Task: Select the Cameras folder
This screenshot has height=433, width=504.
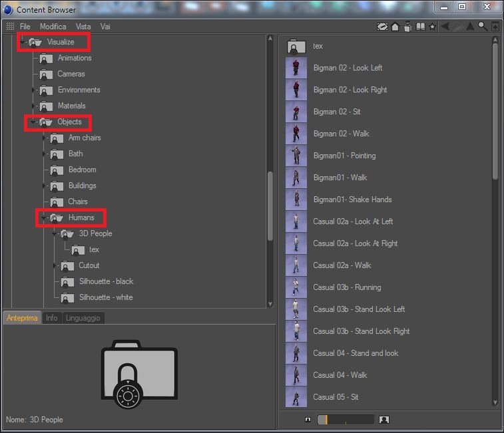Action: (63, 74)
